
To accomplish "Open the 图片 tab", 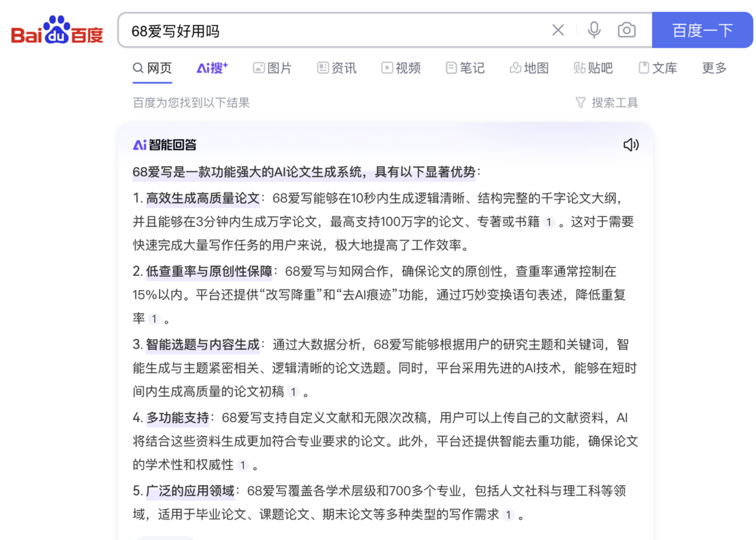I will pyautogui.click(x=272, y=68).
